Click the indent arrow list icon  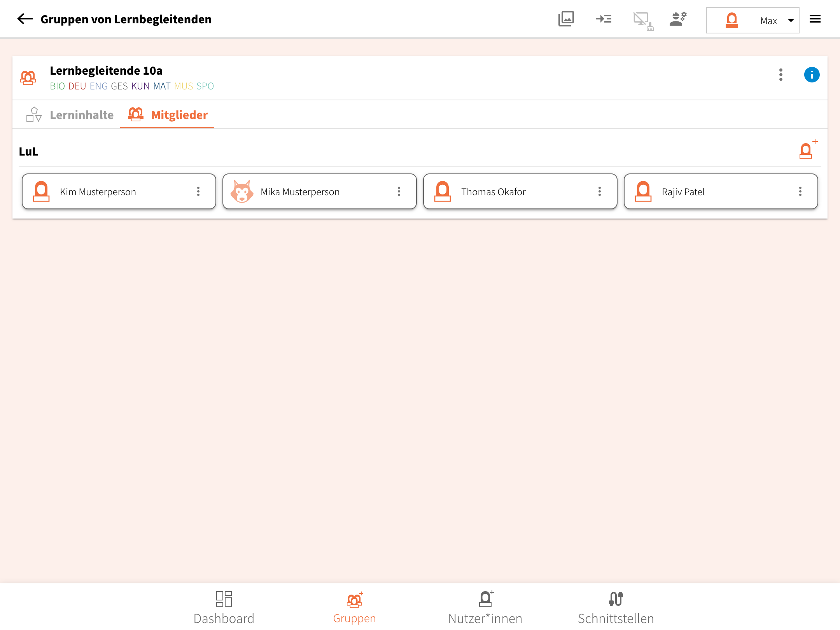point(603,19)
